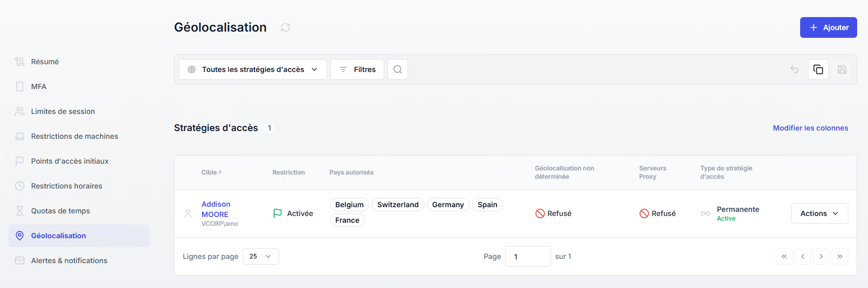Navigate to Restrictions horaires in sidebar
Screen dimensions: 868x288
click(66, 186)
